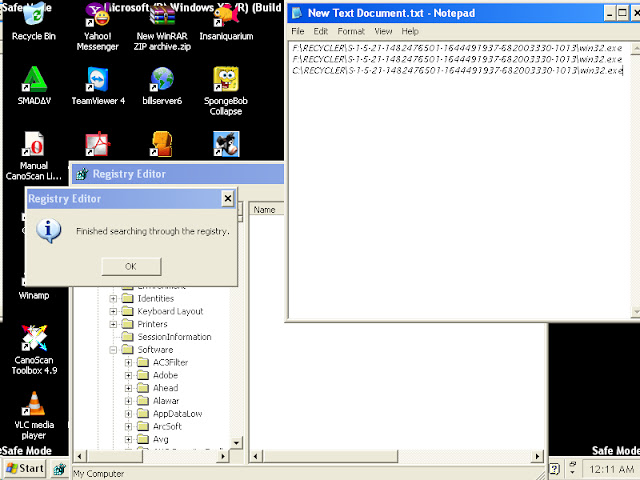
Task: Click the info icon in dialog
Action: 49,231
